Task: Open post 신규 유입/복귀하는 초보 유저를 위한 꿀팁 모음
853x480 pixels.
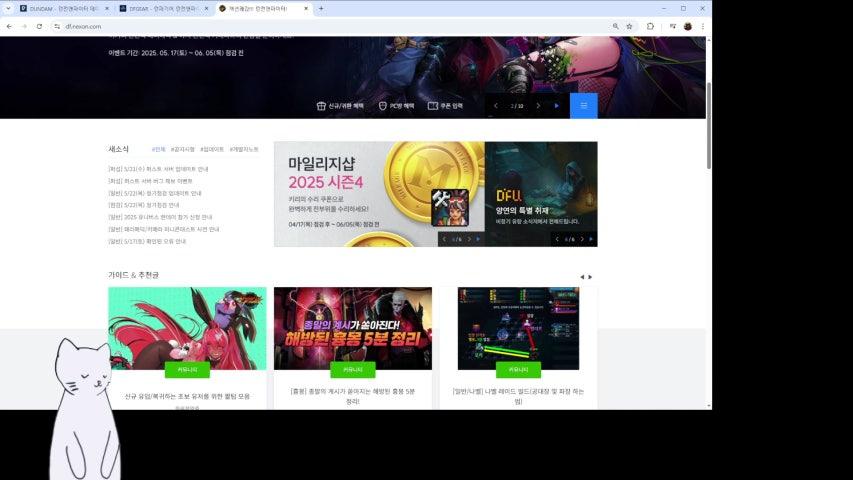Action: click(x=187, y=397)
